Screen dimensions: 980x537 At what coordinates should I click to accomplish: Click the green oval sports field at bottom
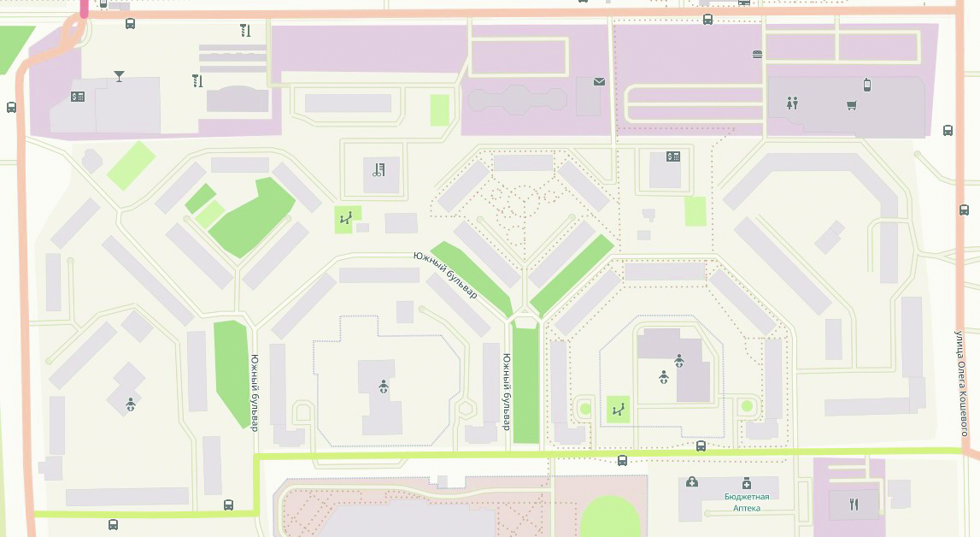tap(610, 517)
